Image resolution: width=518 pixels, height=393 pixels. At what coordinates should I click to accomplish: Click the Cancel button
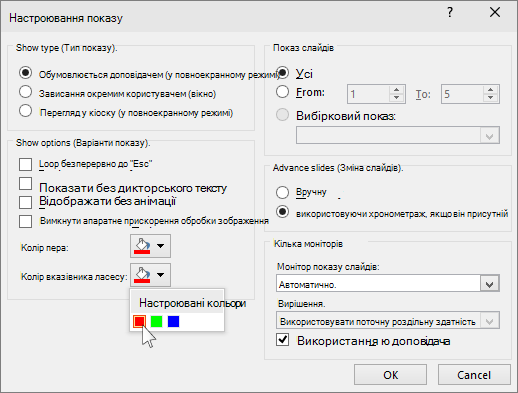click(474, 375)
